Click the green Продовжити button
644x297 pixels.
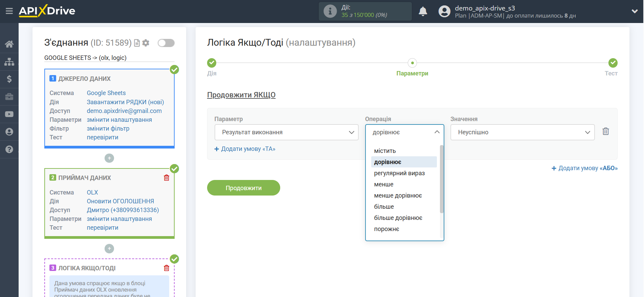click(x=244, y=188)
